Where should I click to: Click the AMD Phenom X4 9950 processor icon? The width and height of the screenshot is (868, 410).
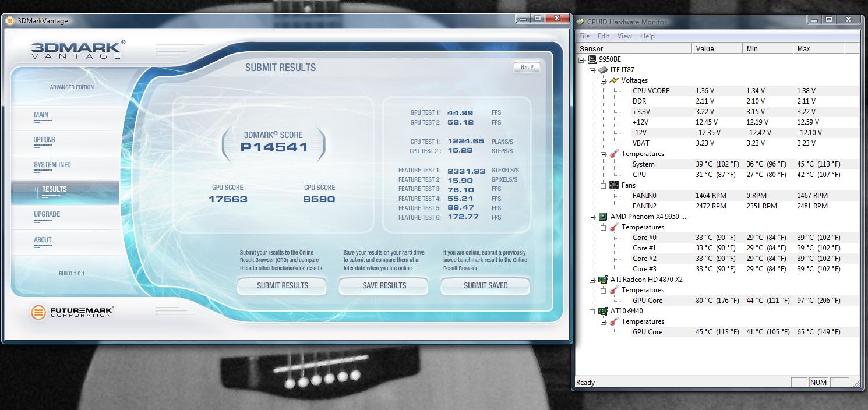[603, 217]
